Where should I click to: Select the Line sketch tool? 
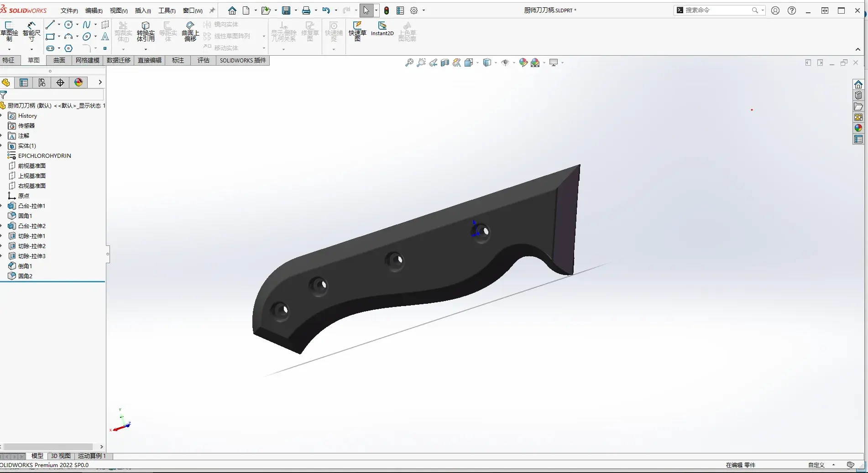(50, 25)
